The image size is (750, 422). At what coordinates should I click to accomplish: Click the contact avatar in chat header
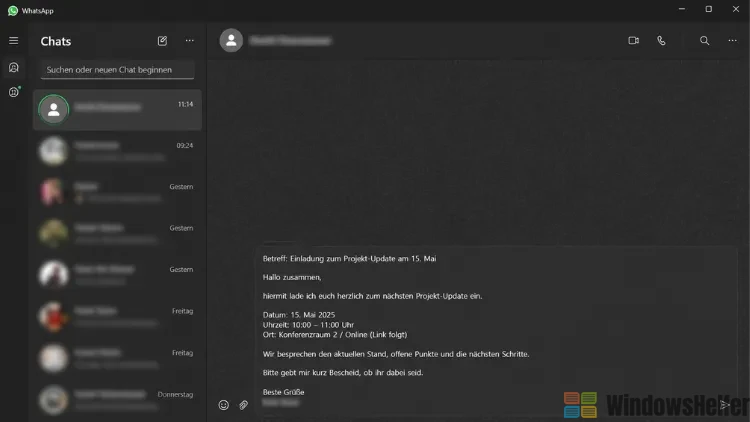coord(231,41)
